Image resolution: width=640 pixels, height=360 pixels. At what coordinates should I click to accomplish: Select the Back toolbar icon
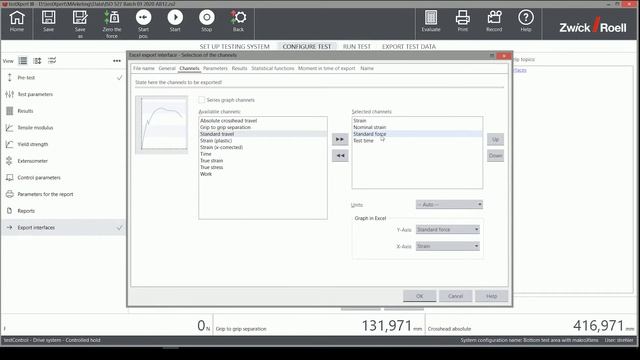coord(238,21)
